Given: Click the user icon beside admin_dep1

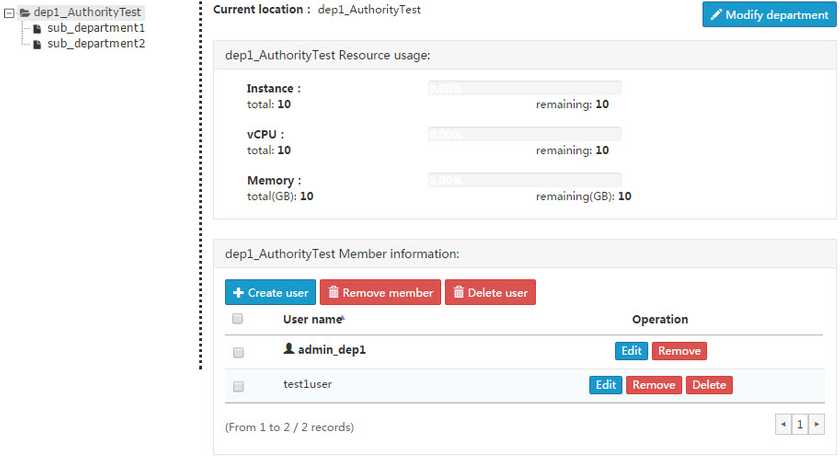Looking at the screenshot, I should 289,350.
